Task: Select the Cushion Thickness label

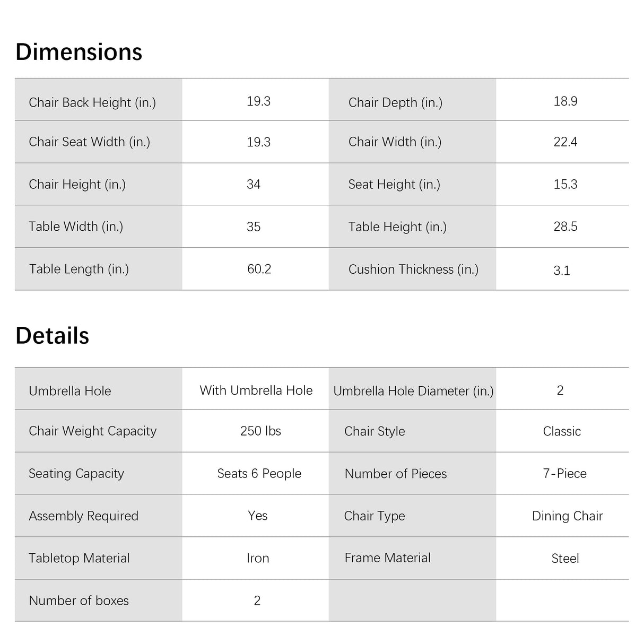Action: 413,269
